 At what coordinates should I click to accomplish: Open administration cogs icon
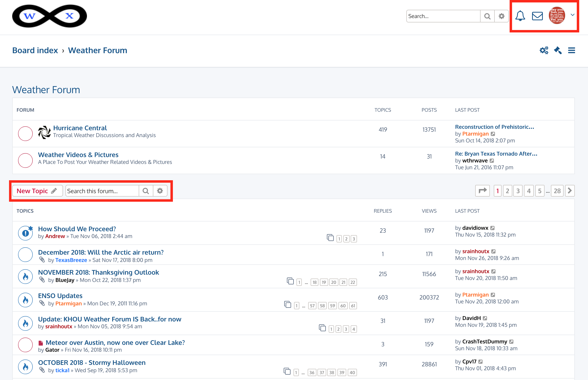tap(544, 50)
